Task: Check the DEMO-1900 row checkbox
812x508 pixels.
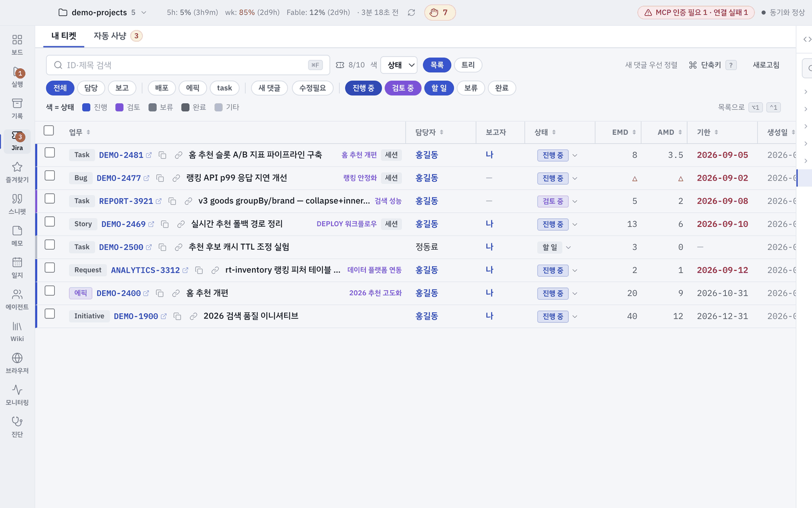Action: pos(50,314)
